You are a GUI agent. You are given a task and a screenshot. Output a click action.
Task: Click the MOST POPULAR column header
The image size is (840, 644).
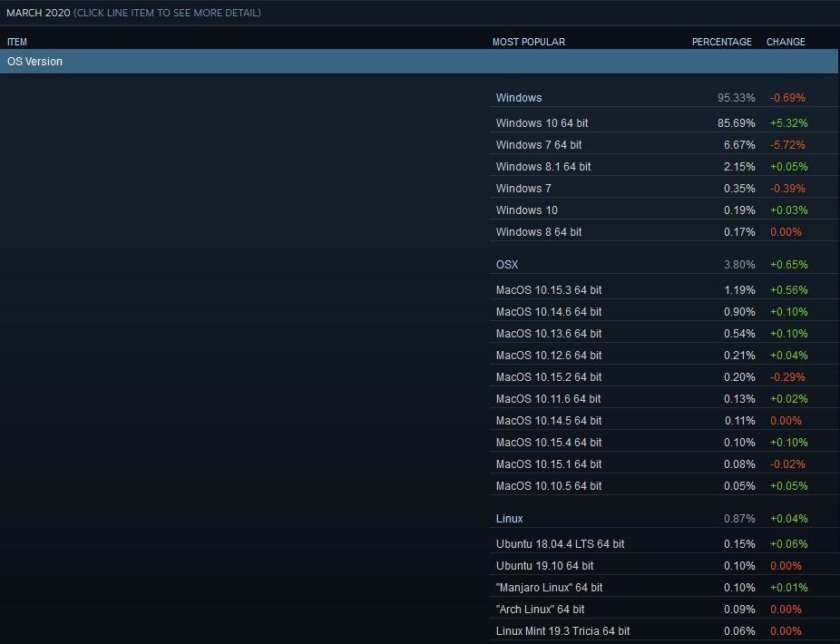click(x=529, y=42)
